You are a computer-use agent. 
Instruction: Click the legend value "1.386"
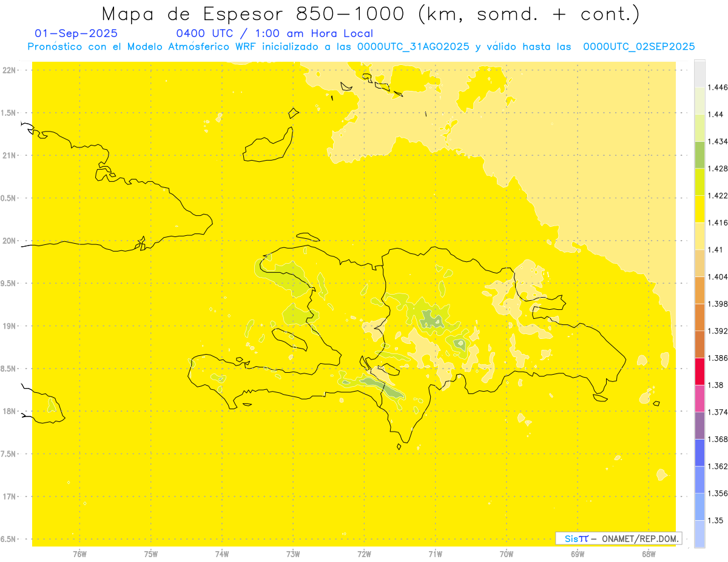(717, 358)
